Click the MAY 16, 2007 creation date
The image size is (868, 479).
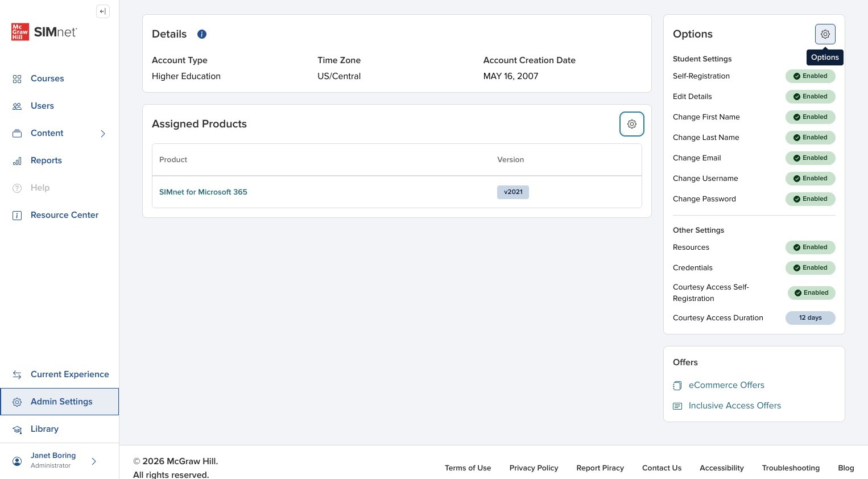pyautogui.click(x=511, y=76)
